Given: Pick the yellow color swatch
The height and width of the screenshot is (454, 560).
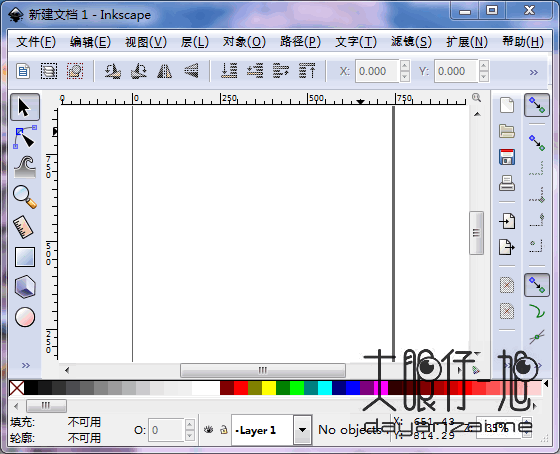Looking at the screenshot, I should pyautogui.click(x=269, y=388).
